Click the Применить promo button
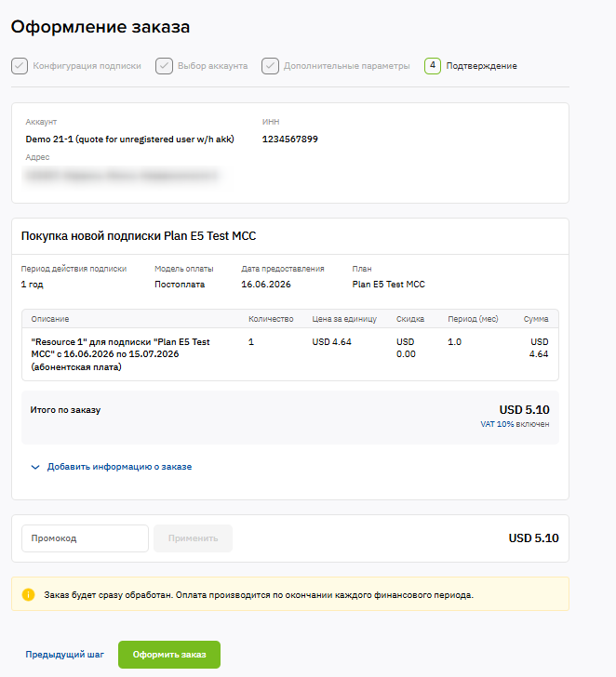 (x=194, y=538)
